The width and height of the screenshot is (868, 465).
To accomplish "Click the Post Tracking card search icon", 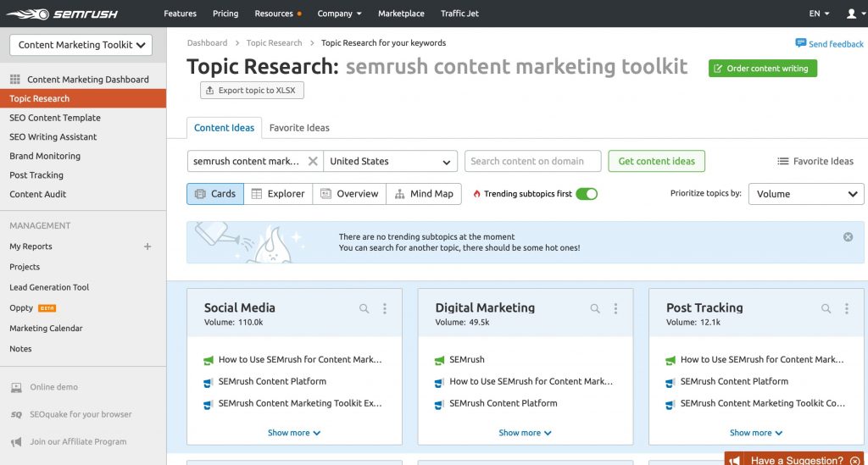I will (826, 308).
